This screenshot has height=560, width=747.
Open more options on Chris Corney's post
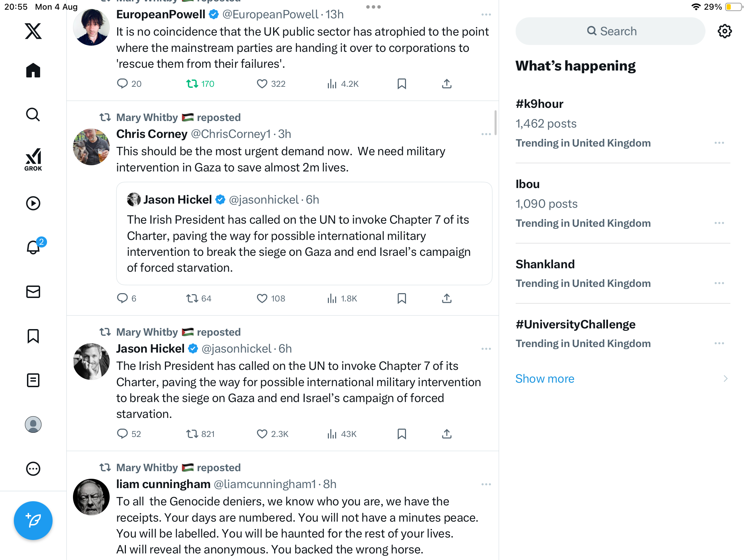point(486,134)
